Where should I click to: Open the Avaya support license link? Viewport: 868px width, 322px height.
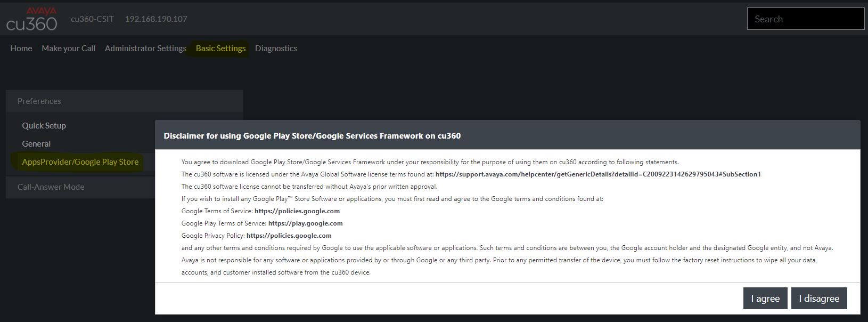(598, 174)
